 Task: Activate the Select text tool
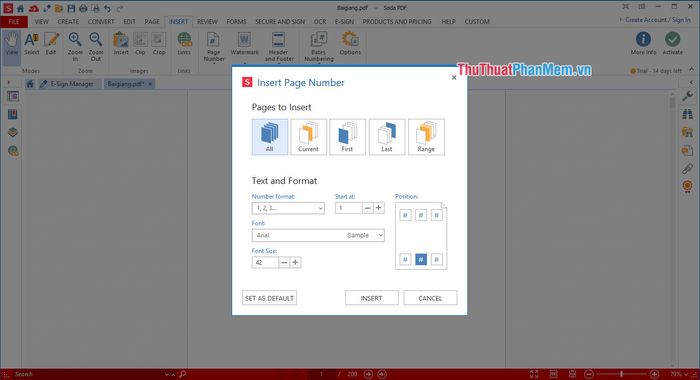tap(31, 44)
